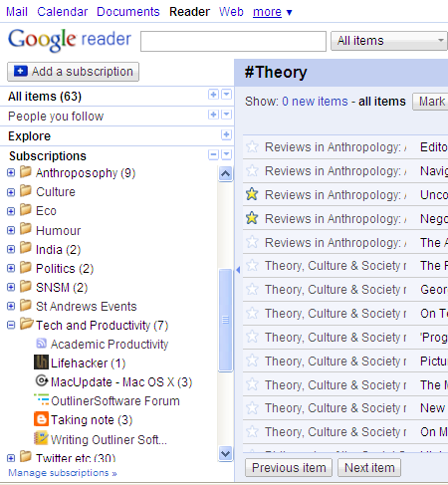Screen dimensions: 448x485
Task: Open Manage subscriptions link
Action: click(63, 473)
